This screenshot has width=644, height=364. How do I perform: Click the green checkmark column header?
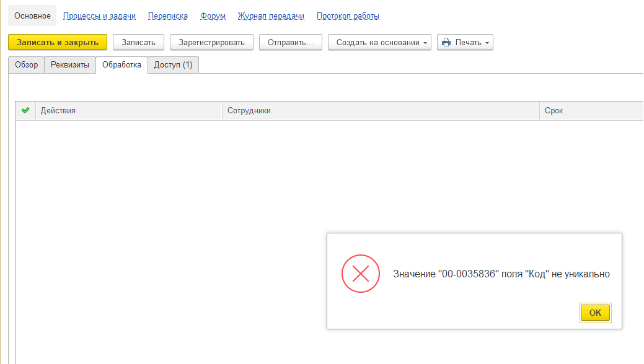click(25, 111)
